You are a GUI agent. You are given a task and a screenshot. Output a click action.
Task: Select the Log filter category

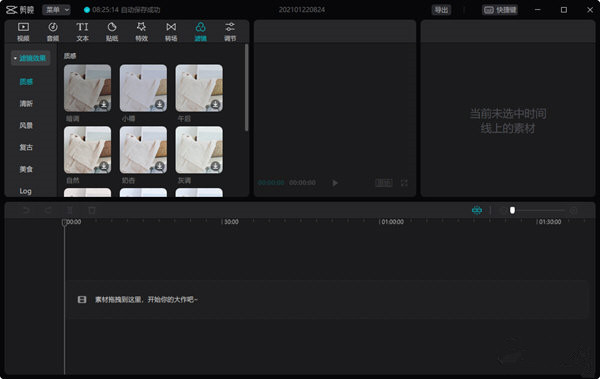pos(26,191)
